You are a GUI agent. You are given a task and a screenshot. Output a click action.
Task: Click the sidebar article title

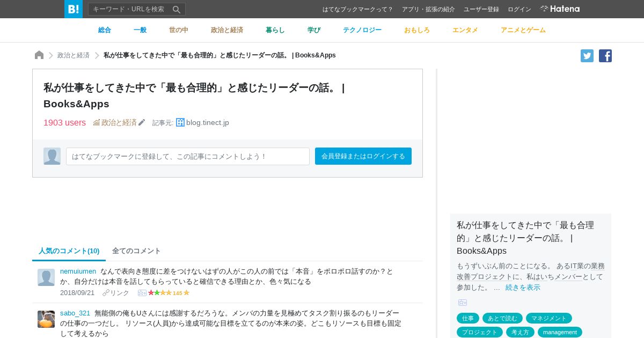(525, 238)
